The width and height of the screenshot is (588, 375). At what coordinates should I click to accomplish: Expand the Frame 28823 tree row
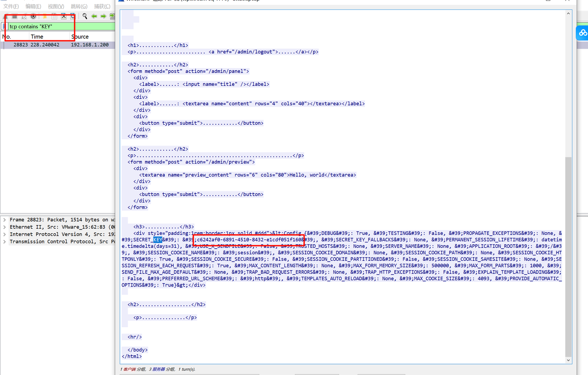(x=5, y=220)
